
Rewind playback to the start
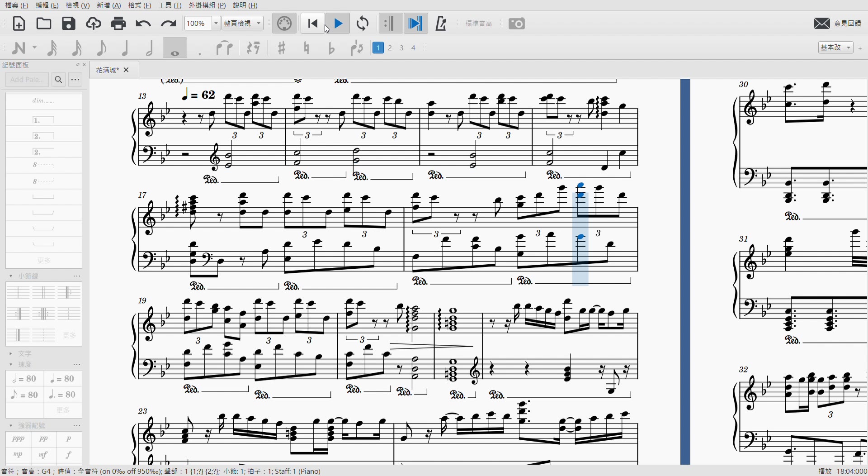pos(312,24)
